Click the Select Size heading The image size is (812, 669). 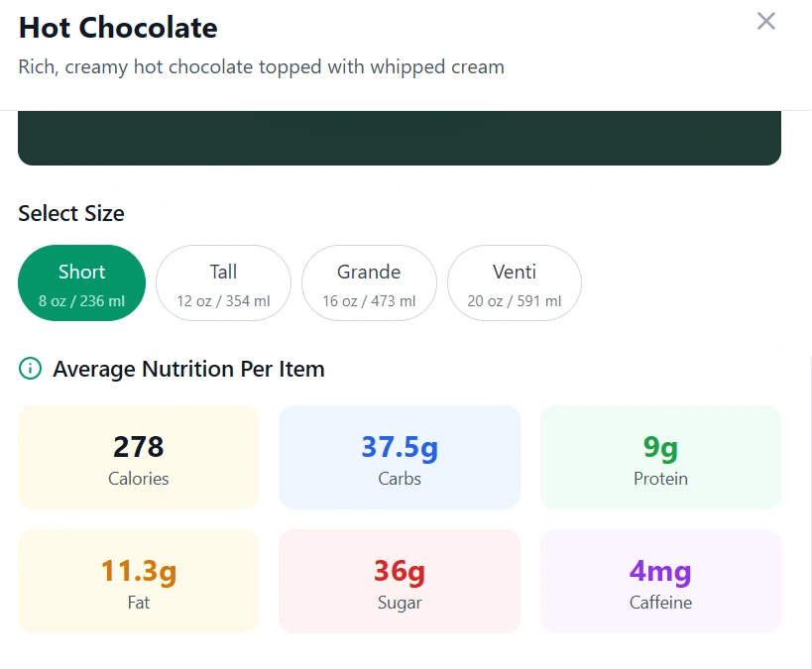coord(70,213)
